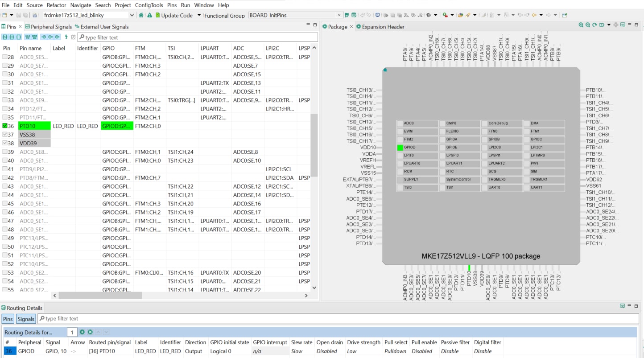Expand the Update Code dropdown arrow

point(199,15)
